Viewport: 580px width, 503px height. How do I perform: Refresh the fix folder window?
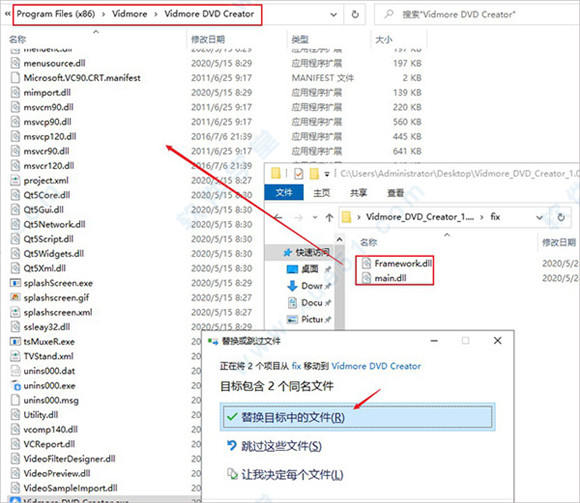[561, 217]
